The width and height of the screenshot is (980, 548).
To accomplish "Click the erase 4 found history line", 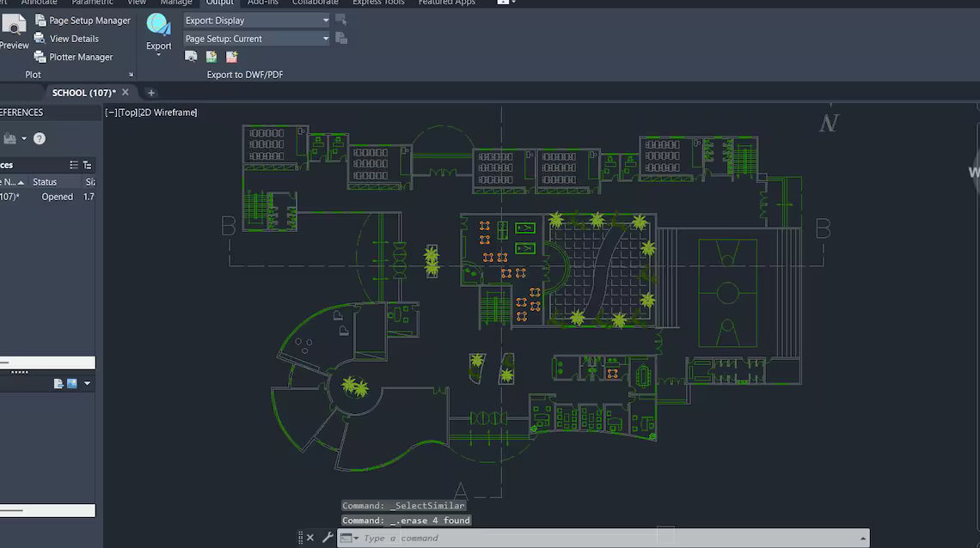I will [x=406, y=521].
